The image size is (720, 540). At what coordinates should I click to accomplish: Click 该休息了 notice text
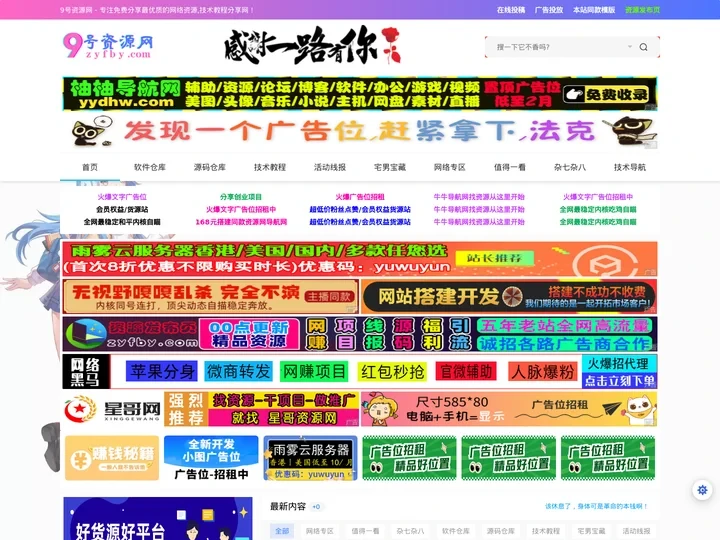tap(596, 506)
